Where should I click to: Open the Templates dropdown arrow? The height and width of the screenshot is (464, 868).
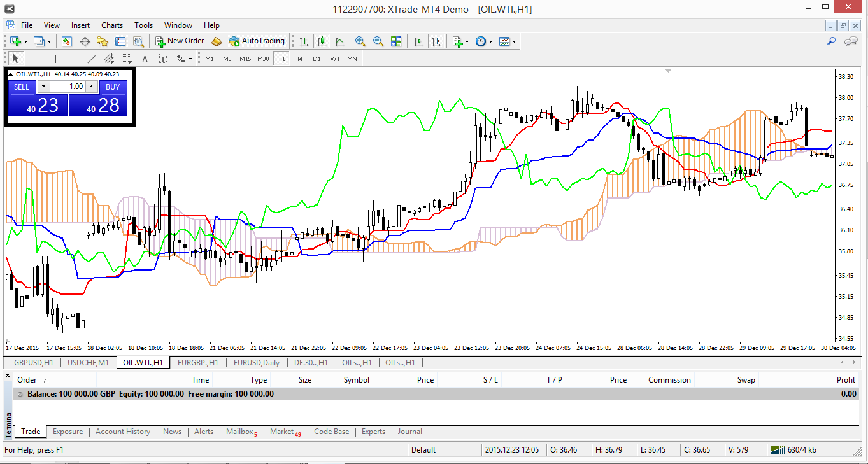(x=514, y=42)
